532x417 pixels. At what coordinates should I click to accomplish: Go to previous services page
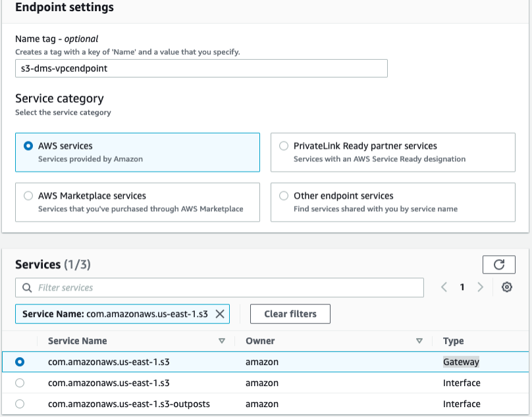pos(444,287)
